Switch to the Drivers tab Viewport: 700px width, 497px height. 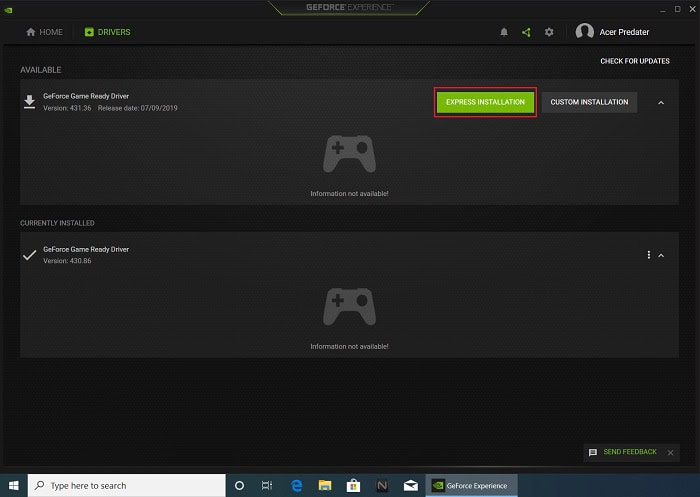point(108,32)
